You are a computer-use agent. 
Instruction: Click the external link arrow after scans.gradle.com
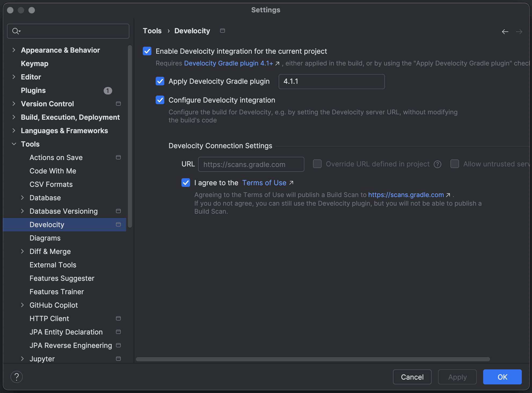point(448,195)
